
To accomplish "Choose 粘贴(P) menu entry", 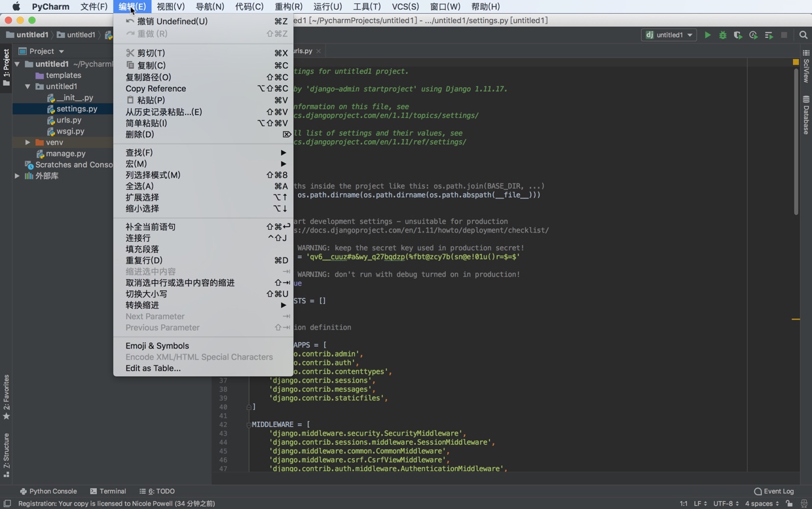I will [204, 100].
